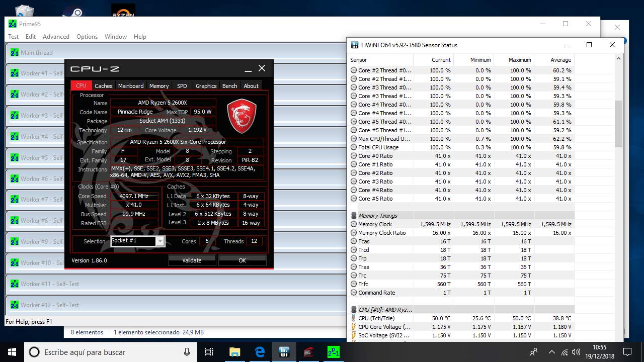The image size is (644, 362).
Task: Switch to the Memory tab in CPU-Z
Action: [159, 86]
